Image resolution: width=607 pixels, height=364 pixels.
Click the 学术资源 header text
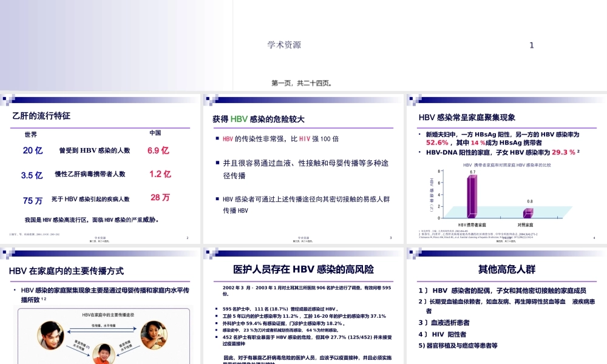point(284,45)
